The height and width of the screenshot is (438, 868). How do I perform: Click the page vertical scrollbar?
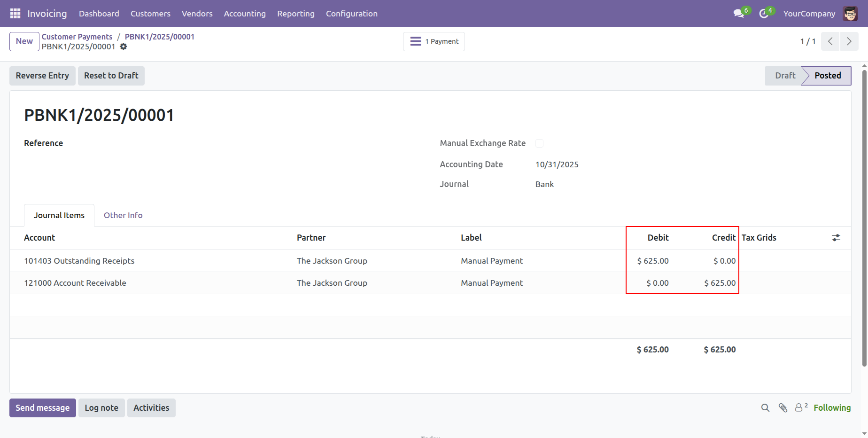tap(864, 216)
